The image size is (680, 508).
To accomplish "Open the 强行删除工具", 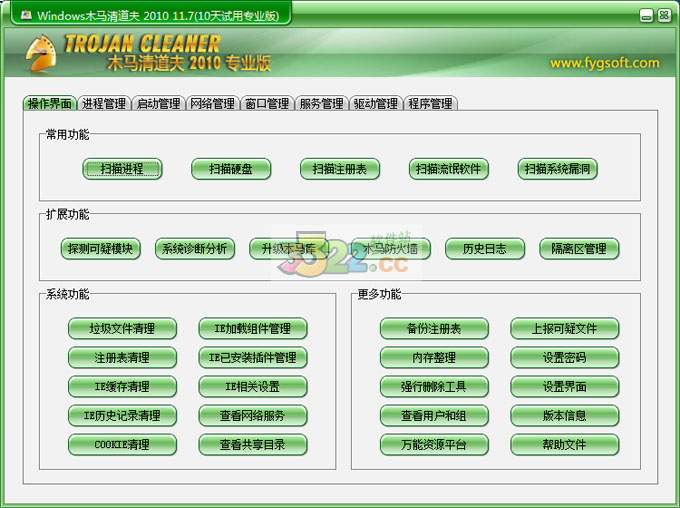I will point(434,387).
